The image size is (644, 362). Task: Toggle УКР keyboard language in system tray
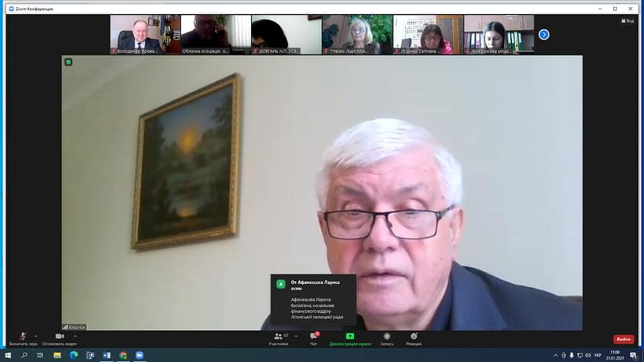(599, 355)
